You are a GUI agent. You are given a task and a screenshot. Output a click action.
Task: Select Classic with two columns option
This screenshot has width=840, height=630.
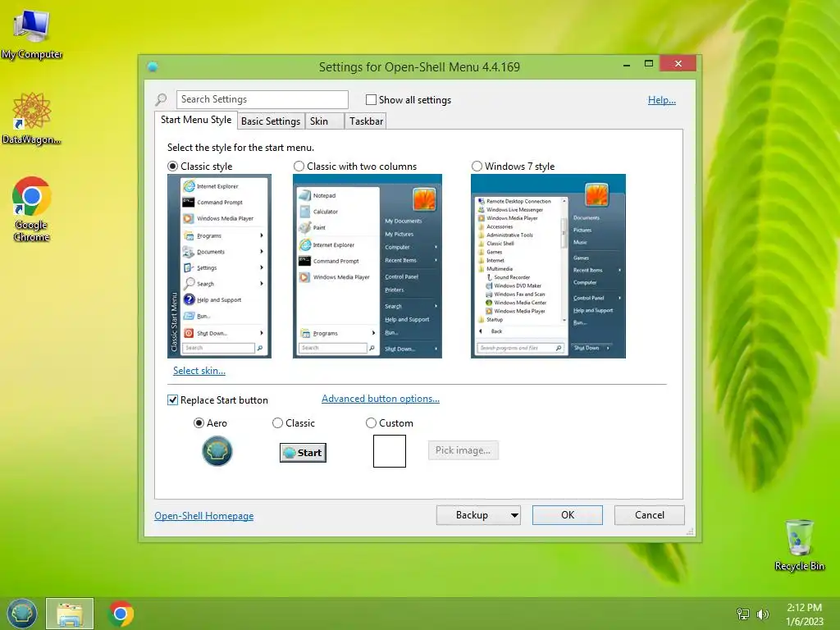[x=299, y=166]
